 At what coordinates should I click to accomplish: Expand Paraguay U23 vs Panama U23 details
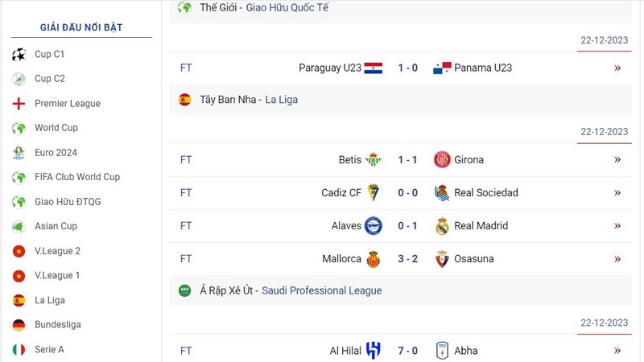coord(617,68)
